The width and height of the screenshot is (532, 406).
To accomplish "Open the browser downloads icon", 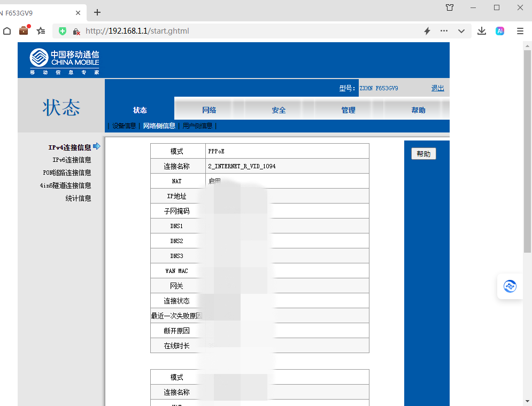I will pyautogui.click(x=482, y=31).
